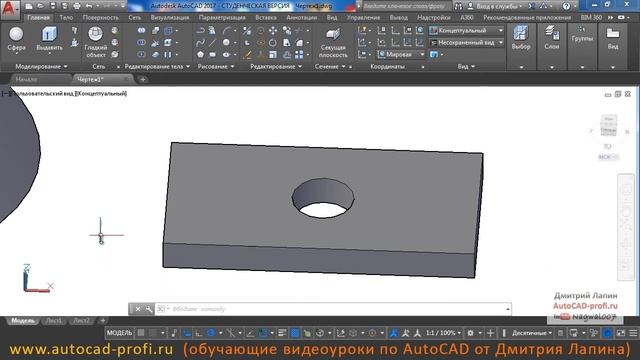Close the command line with X icon
640x360 pixels.
coord(138,309)
